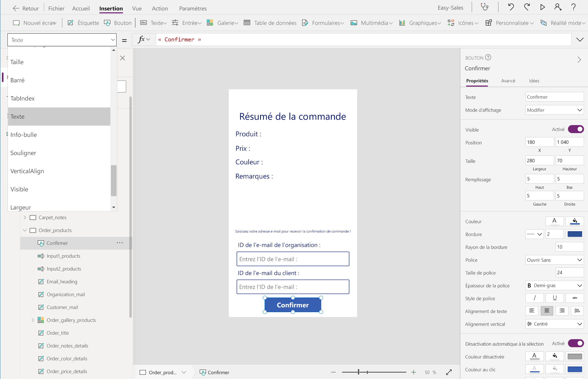Insert a Bouton control
The image size is (588, 379).
118,23
